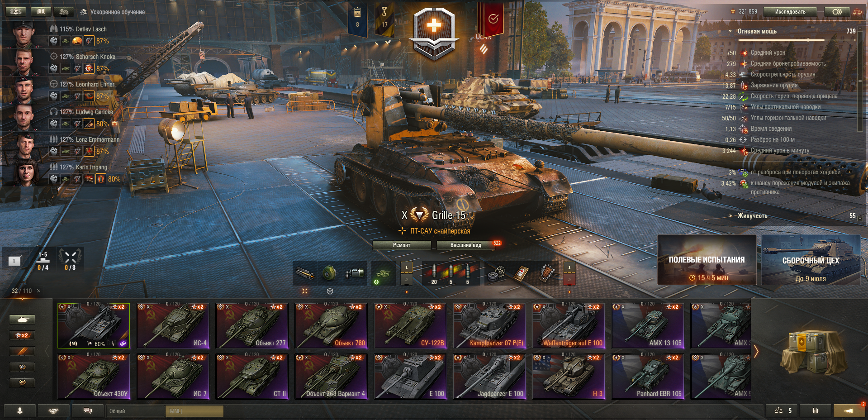This screenshot has height=420, width=868.
Task: Select the repair kit consumable slot
Action: coord(497,273)
